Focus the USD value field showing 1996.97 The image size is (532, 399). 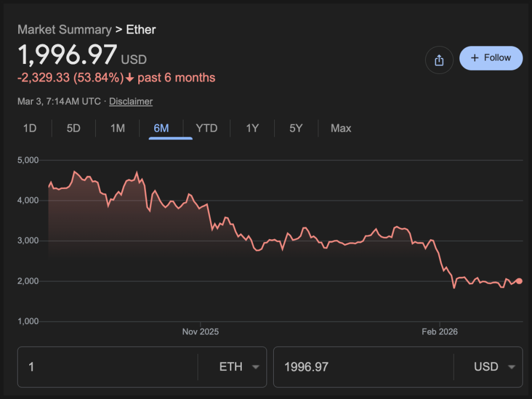click(363, 367)
